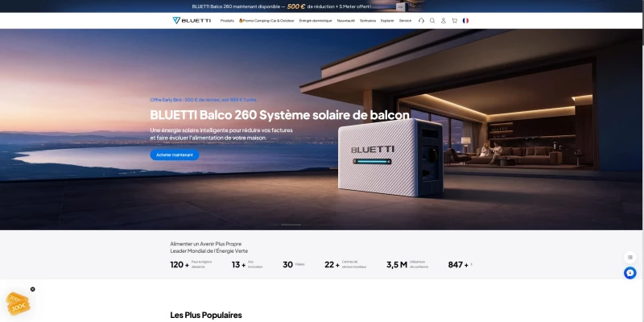The width and height of the screenshot is (644, 322).
Task: Open the user account icon
Action: click(444, 21)
